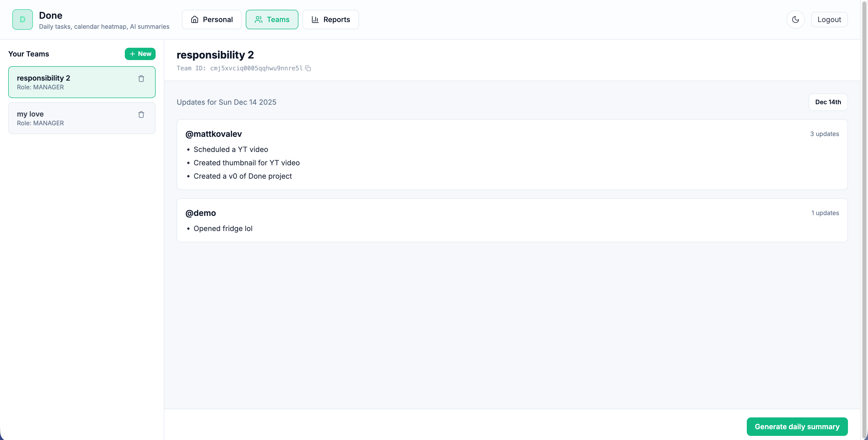Click the Logout button
Screen dimensions: 868x440
tap(829, 19)
